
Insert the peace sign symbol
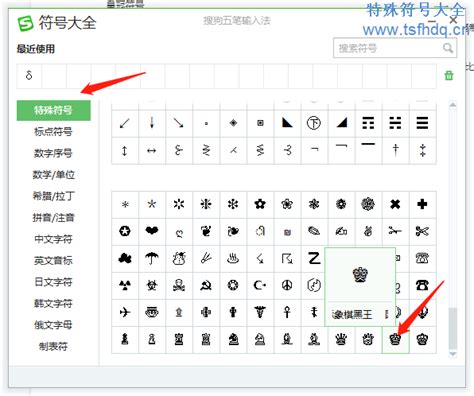287,285
